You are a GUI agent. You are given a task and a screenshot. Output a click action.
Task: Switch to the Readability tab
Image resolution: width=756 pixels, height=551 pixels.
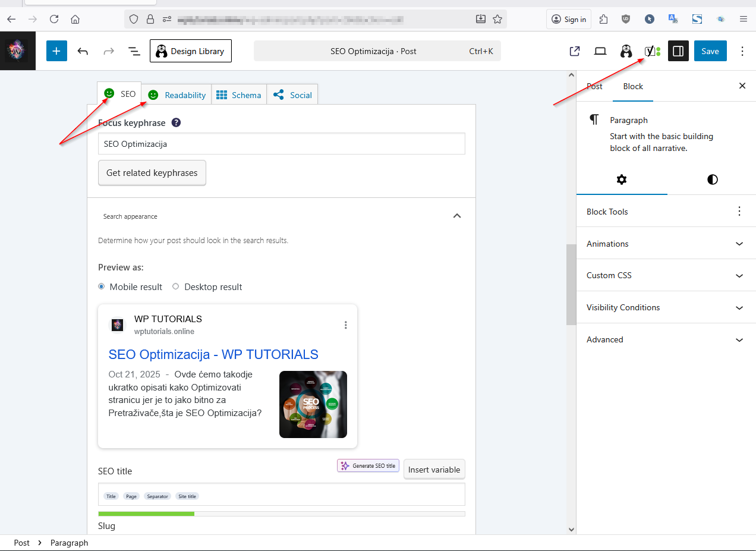tap(177, 95)
